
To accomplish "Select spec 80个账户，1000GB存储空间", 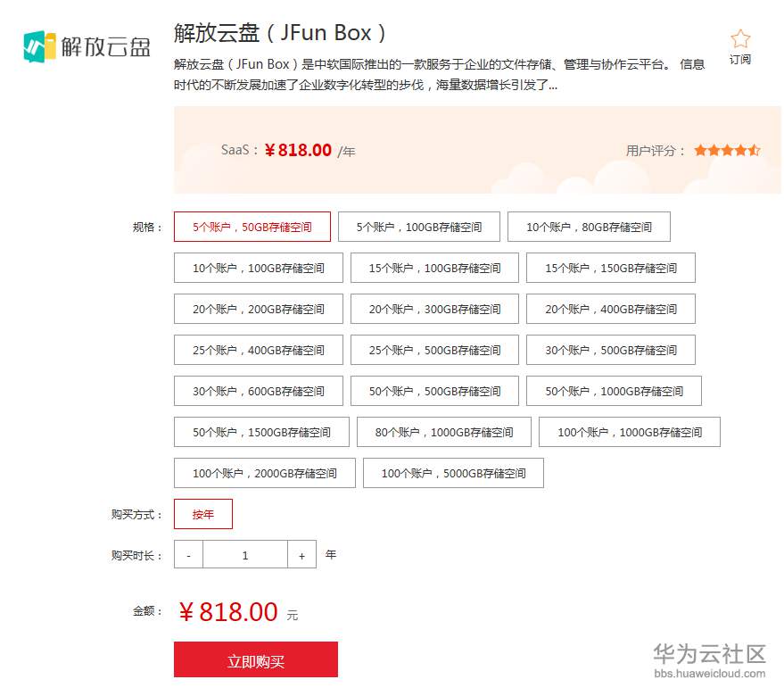I will 443,432.
